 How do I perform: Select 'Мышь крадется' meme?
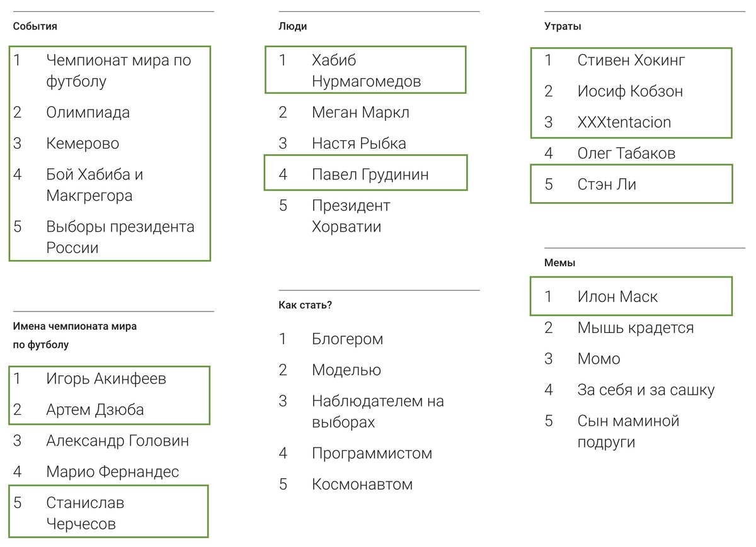pyautogui.click(x=635, y=328)
